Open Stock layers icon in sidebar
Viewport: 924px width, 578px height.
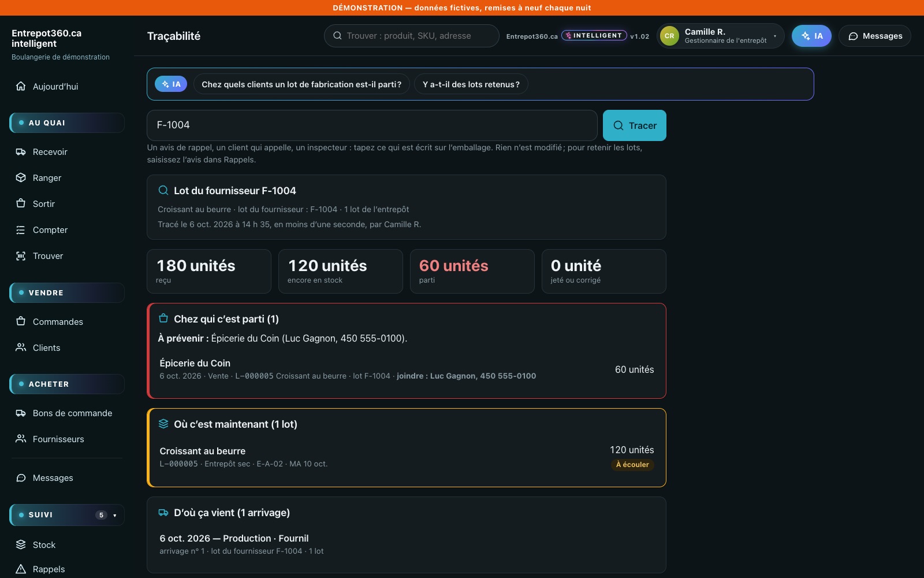[x=21, y=545]
